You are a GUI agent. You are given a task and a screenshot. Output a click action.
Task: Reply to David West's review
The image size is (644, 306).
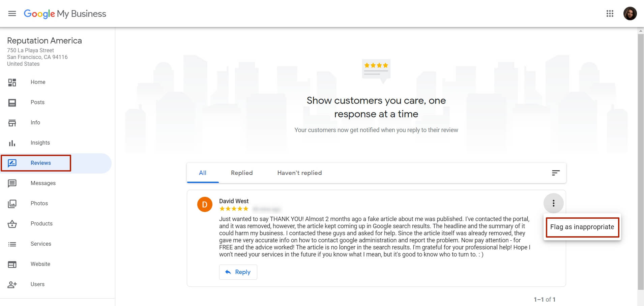[x=238, y=272]
